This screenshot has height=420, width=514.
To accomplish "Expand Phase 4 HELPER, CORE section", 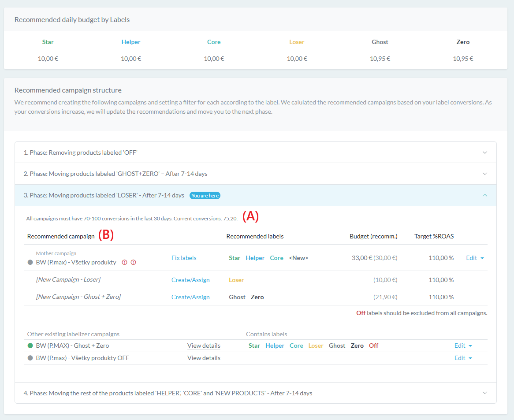I will [x=485, y=393].
